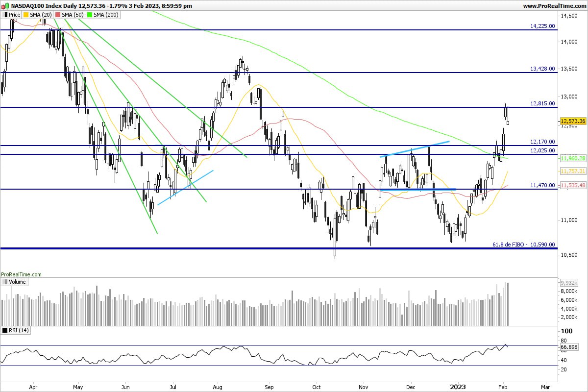
Task: Click the Mar label on time axis
Action: point(545,386)
